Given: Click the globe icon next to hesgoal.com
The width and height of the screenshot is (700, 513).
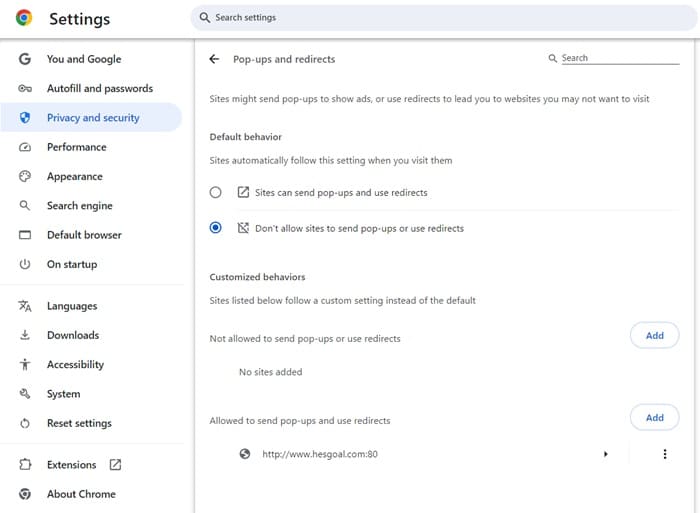Looking at the screenshot, I should 245,454.
